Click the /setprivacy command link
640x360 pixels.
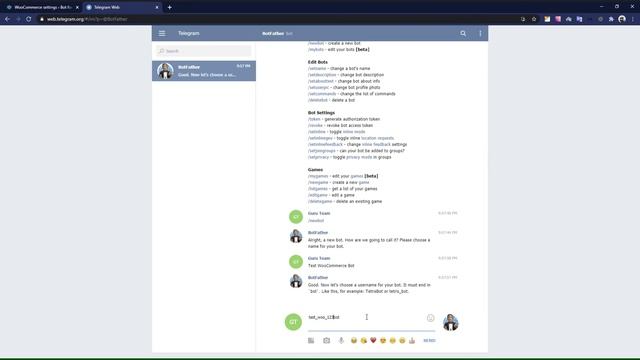click(x=318, y=157)
